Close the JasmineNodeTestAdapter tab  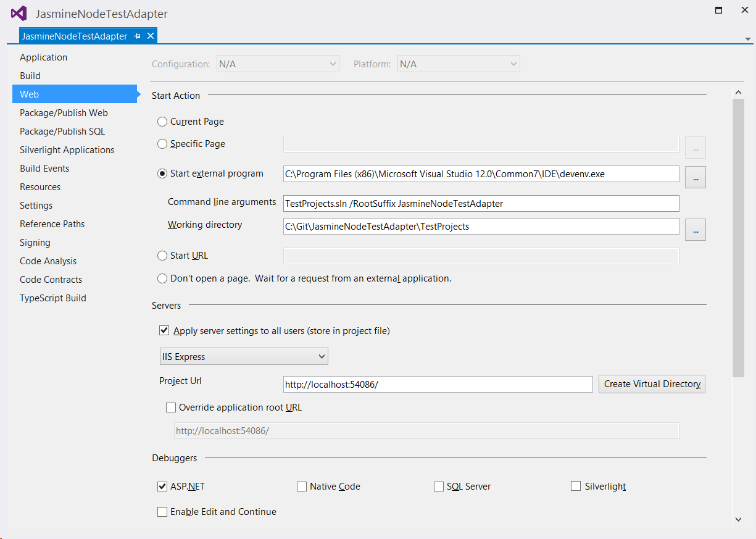(x=150, y=36)
